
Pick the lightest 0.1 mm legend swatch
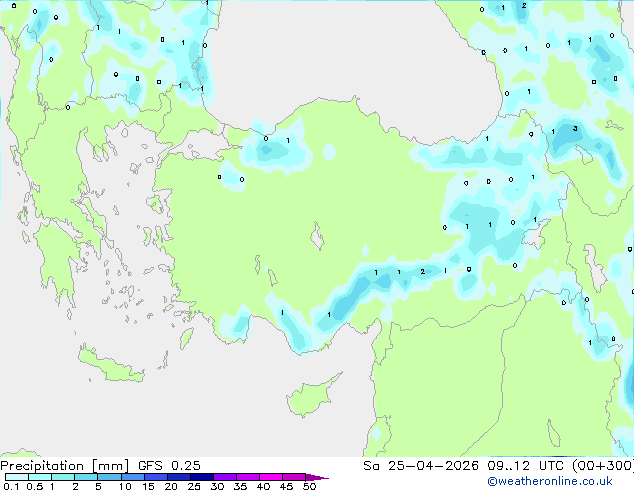pyautogui.click(x=17, y=477)
